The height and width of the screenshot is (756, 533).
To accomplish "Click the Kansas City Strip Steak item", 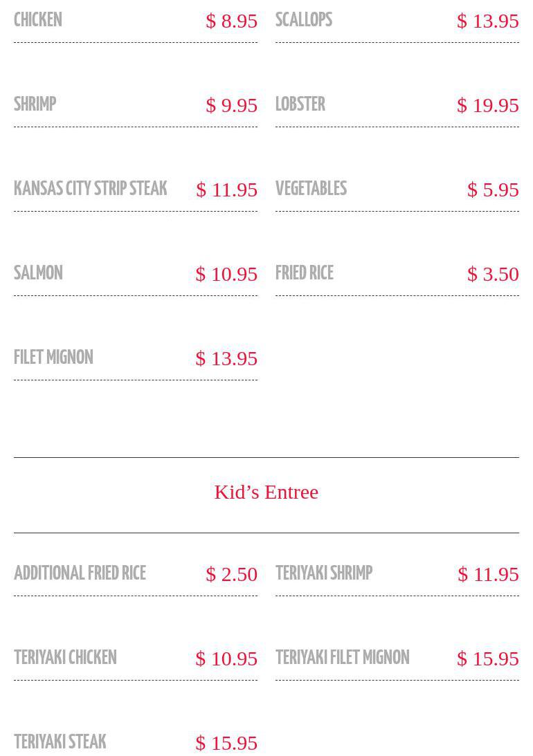I will 91,189.
